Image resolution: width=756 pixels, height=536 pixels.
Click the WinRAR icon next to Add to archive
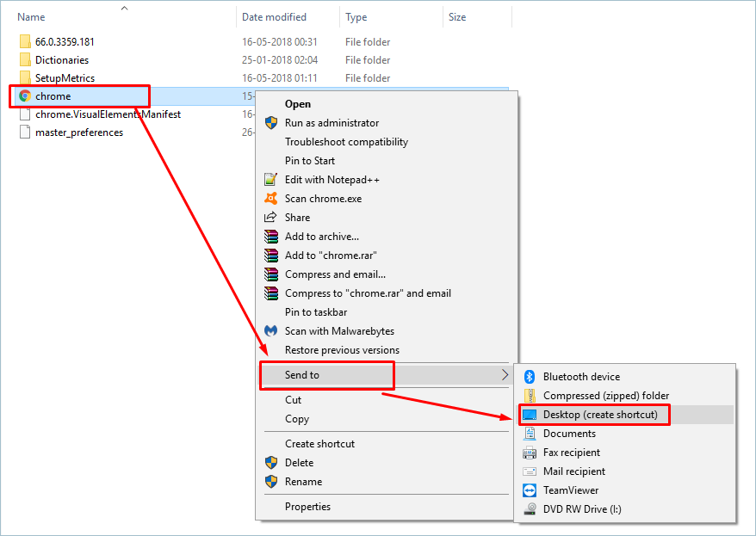click(x=270, y=237)
